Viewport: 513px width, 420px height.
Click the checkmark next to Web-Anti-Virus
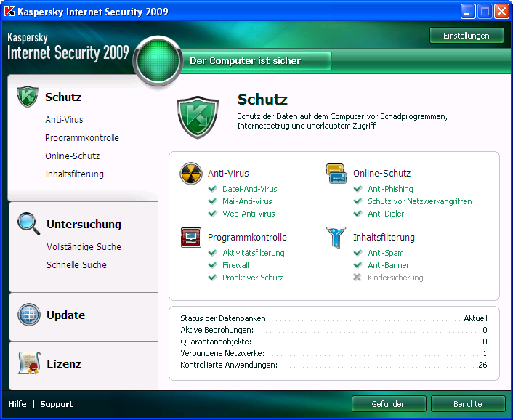pos(213,214)
